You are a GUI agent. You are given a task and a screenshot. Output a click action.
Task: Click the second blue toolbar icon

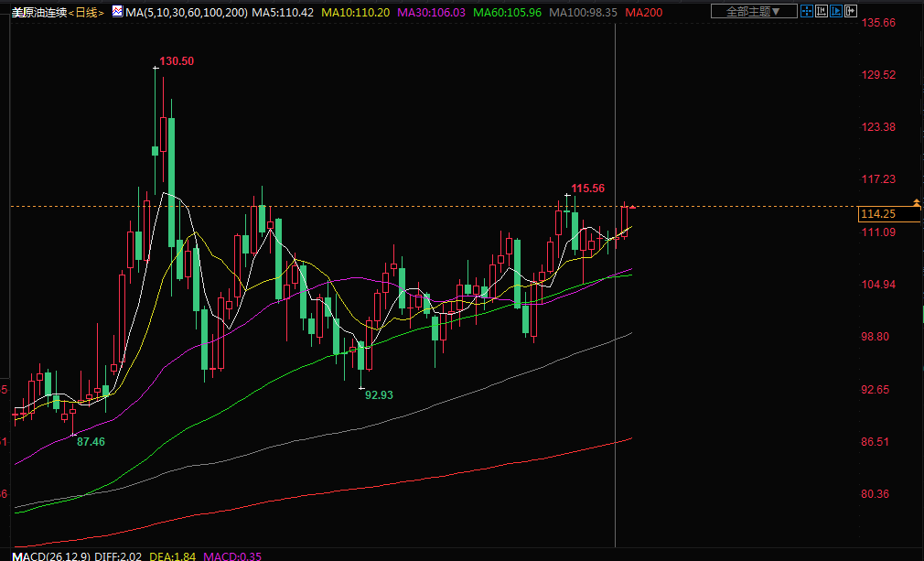click(x=821, y=12)
